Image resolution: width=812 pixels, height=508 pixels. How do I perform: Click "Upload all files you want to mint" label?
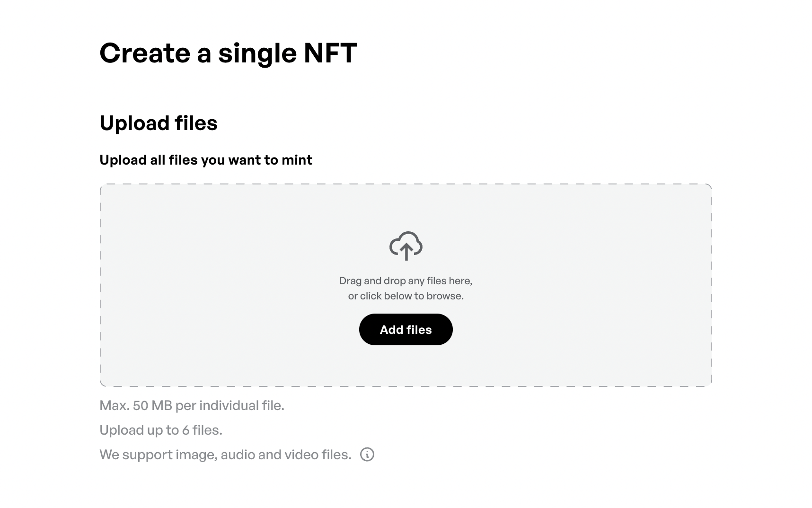pos(206,160)
